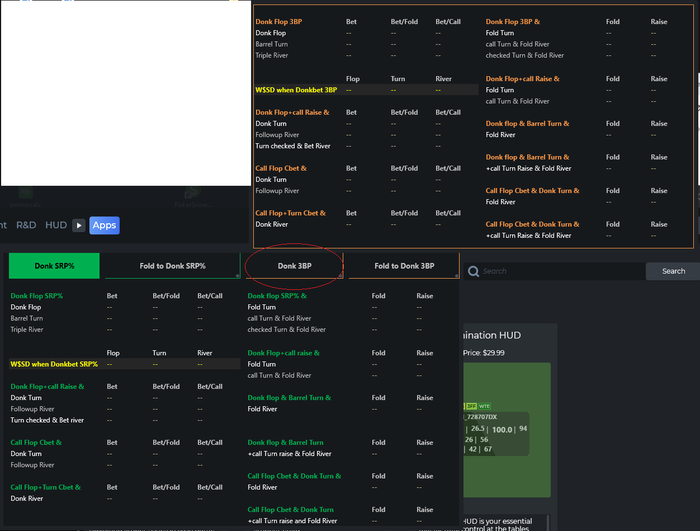Click the play arrow icon beside HUD
Screen dimensions: 700x531
click(79, 226)
